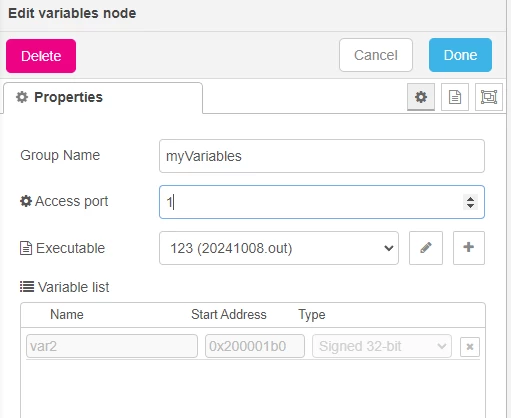Add new executable with plus icon
The width and height of the screenshot is (511, 418).
coord(468,248)
